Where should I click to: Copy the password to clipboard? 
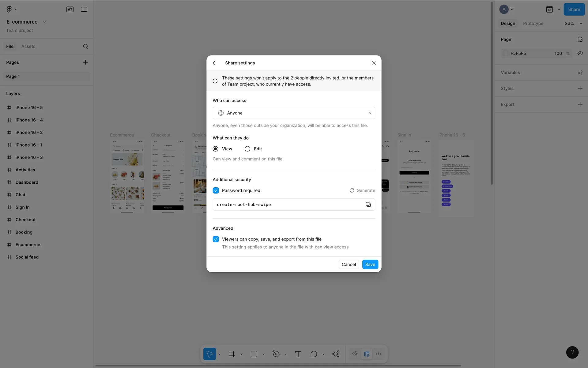pos(368,205)
